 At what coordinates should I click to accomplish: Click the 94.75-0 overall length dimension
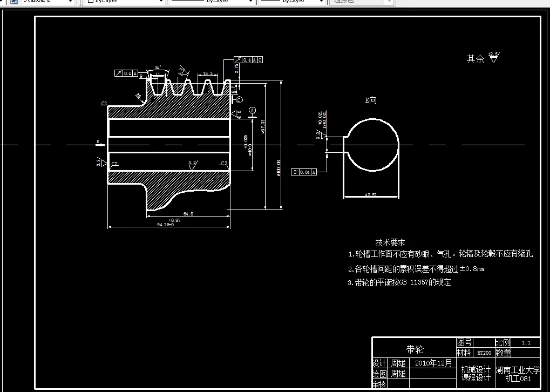(165, 225)
